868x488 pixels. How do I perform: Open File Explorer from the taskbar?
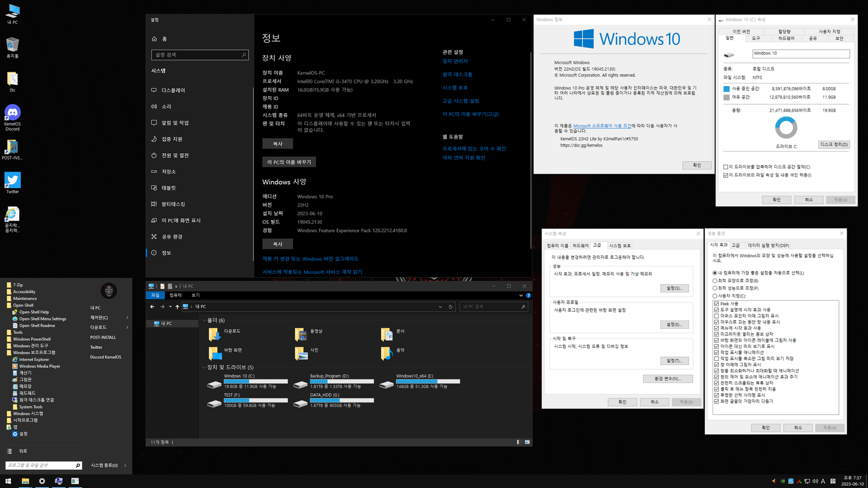point(25,481)
